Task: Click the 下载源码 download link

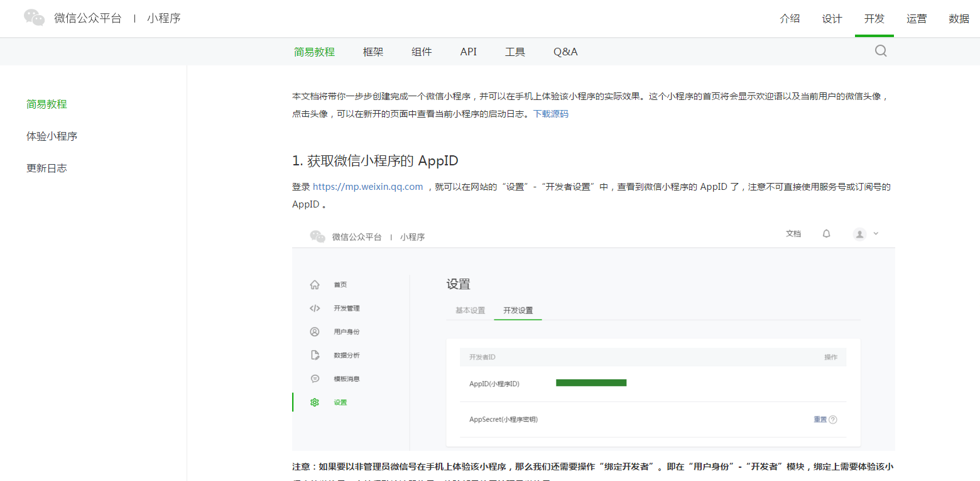Action: coord(551,114)
